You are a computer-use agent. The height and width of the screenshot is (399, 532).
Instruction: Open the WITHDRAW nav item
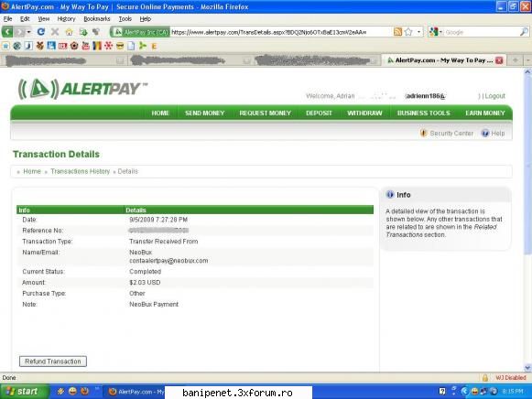[364, 113]
